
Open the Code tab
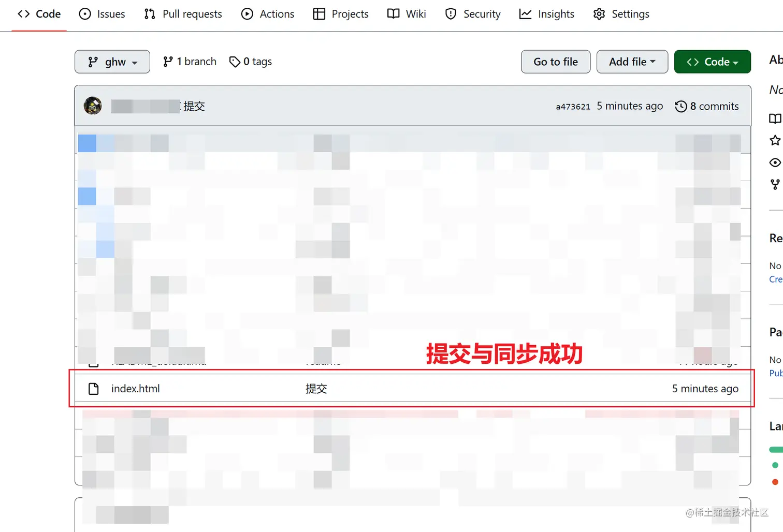pyautogui.click(x=39, y=14)
